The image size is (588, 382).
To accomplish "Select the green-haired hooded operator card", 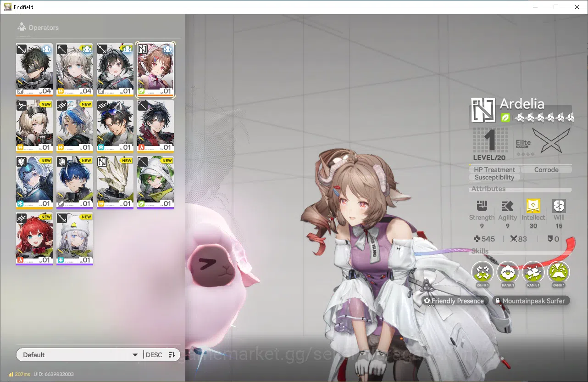I will tap(155, 183).
